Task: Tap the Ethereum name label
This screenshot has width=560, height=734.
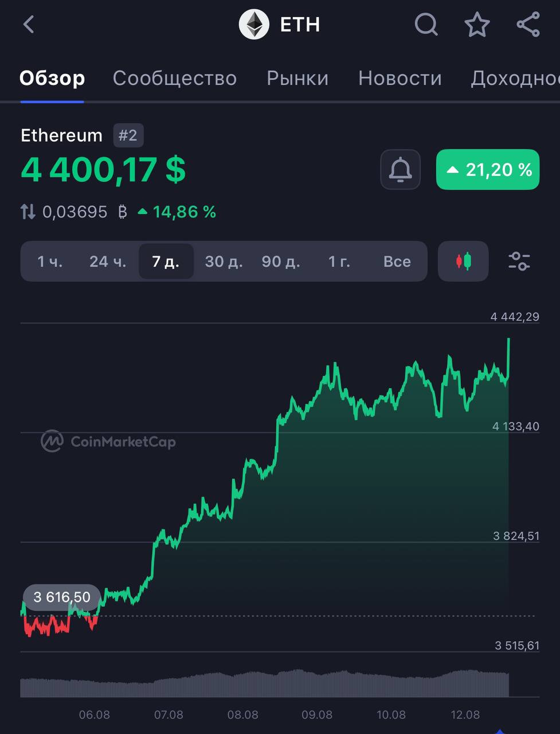Action: [61, 135]
